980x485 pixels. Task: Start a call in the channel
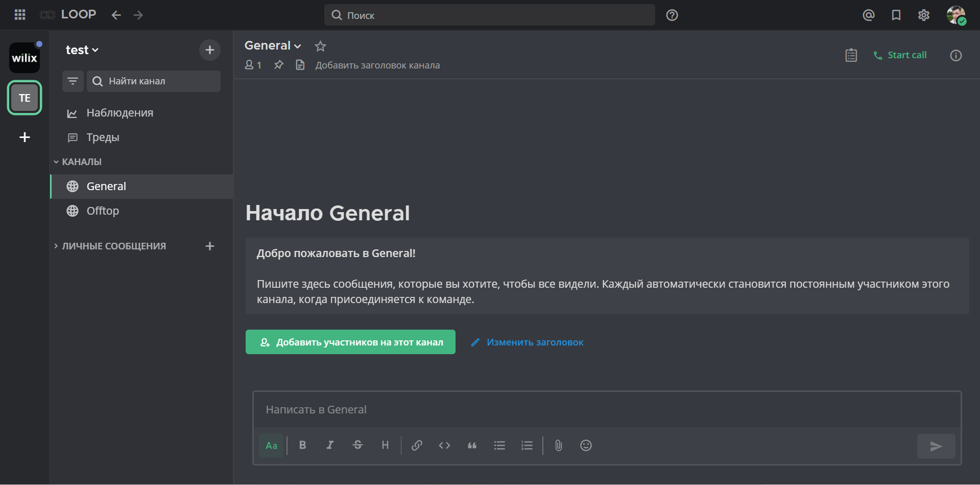tap(900, 55)
